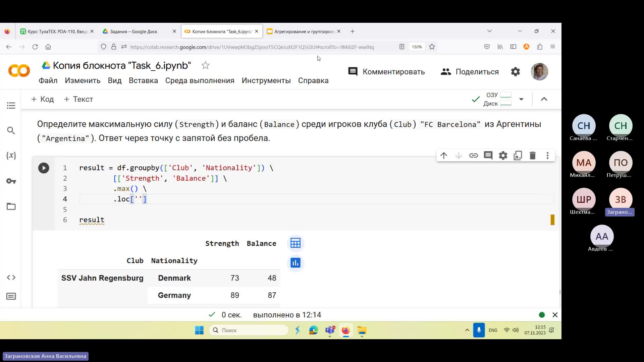The image size is (644, 362).
Task: Expand the RAM and Disk resources dropdown
Action: [521, 99]
